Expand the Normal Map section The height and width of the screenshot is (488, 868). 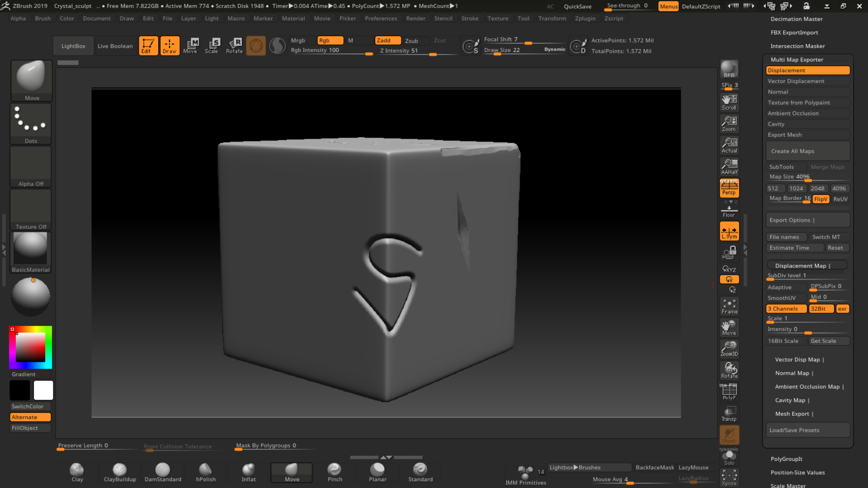[x=793, y=372]
